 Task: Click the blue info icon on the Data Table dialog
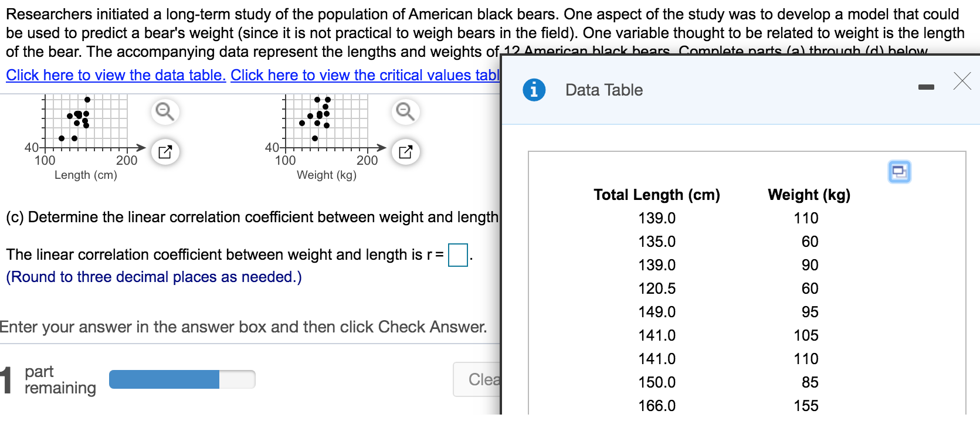tap(534, 89)
